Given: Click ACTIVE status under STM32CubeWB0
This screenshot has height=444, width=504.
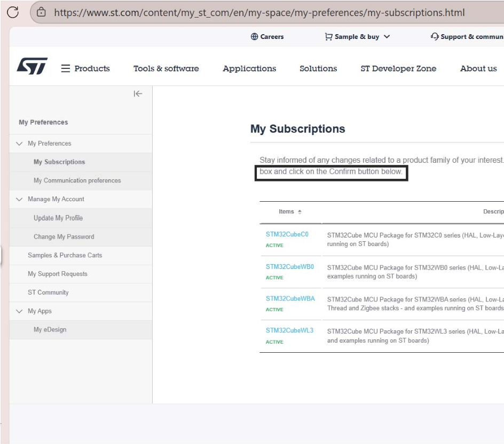Looking at the screenshot, I should pyautogui.click(x=274, y=278).
